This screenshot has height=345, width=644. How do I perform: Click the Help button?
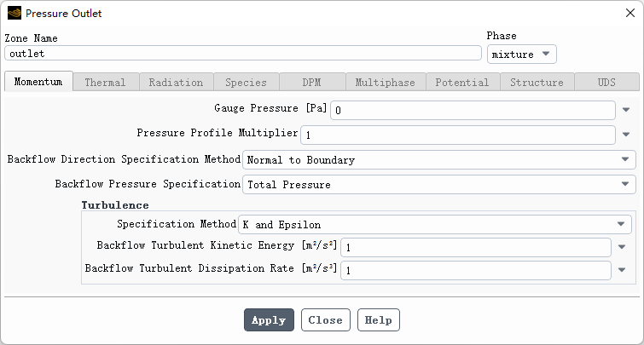tap(378, 320)
